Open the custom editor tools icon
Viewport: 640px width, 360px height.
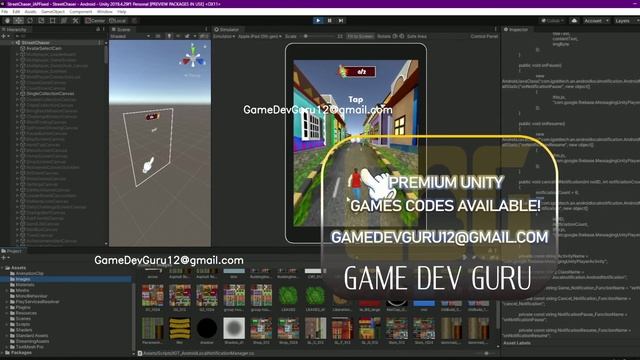coord(76,20)
